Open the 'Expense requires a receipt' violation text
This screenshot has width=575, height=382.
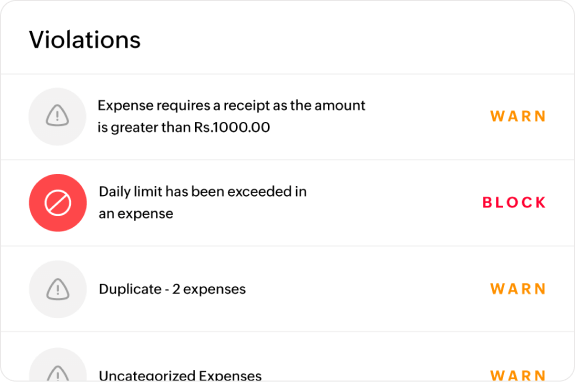(x=231, y=116)
